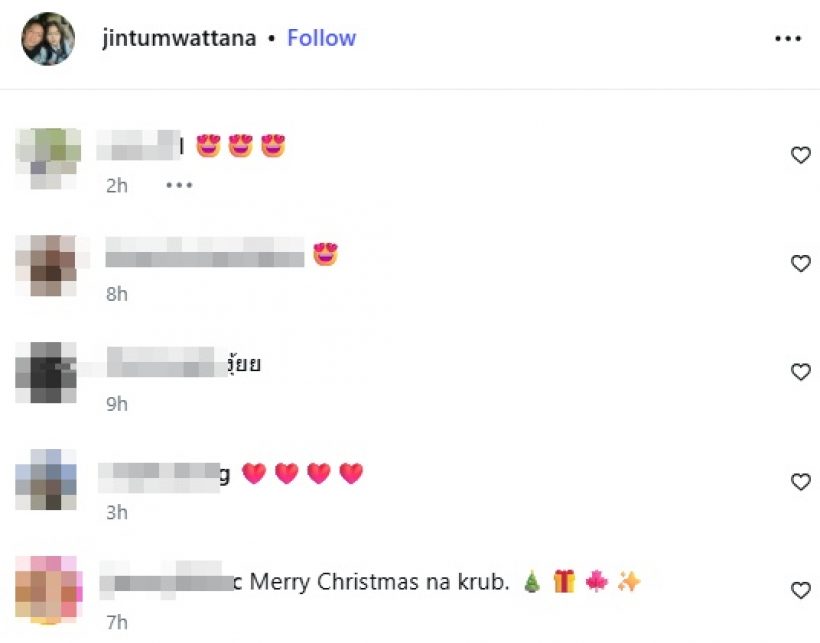Like the 9h Thai-text comment heart
The width and height of the screenshot is (820, 643).
(x=800, y=372)
